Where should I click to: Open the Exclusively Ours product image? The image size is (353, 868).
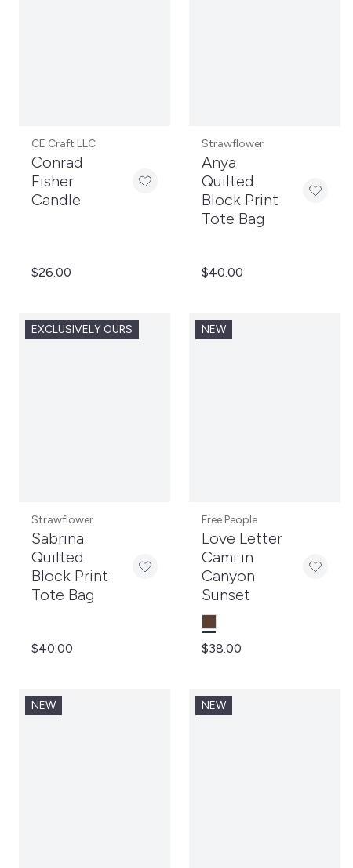coord(95,408)
